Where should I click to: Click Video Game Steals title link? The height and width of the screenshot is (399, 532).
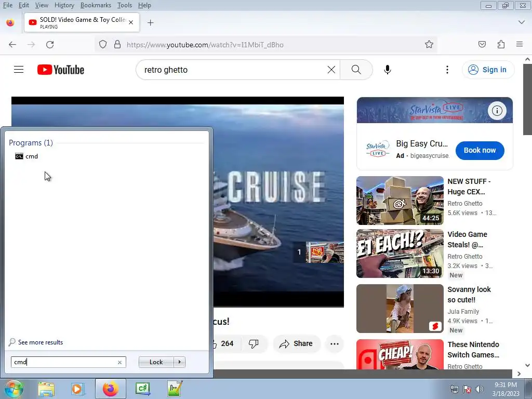point(467,240)
